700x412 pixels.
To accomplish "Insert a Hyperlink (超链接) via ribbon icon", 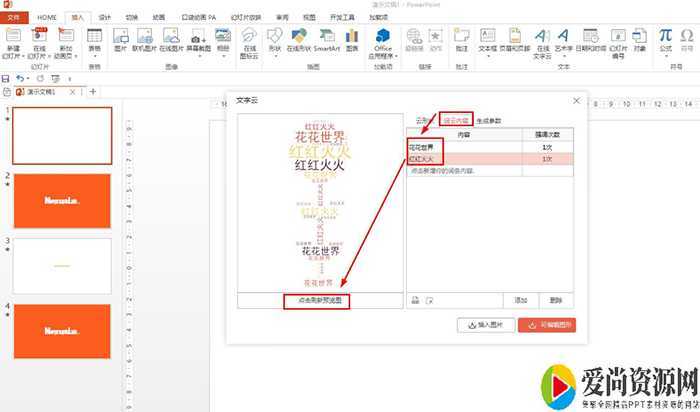I will click(413, 42).
